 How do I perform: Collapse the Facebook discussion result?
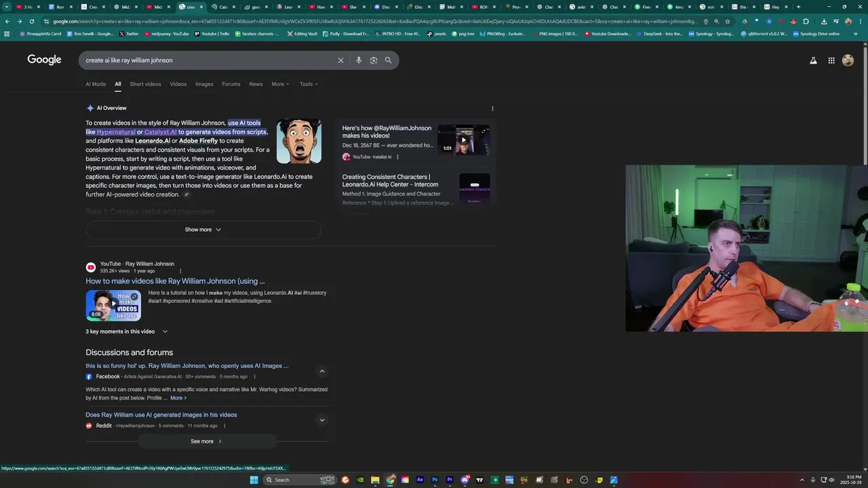[x=322, y=371]
